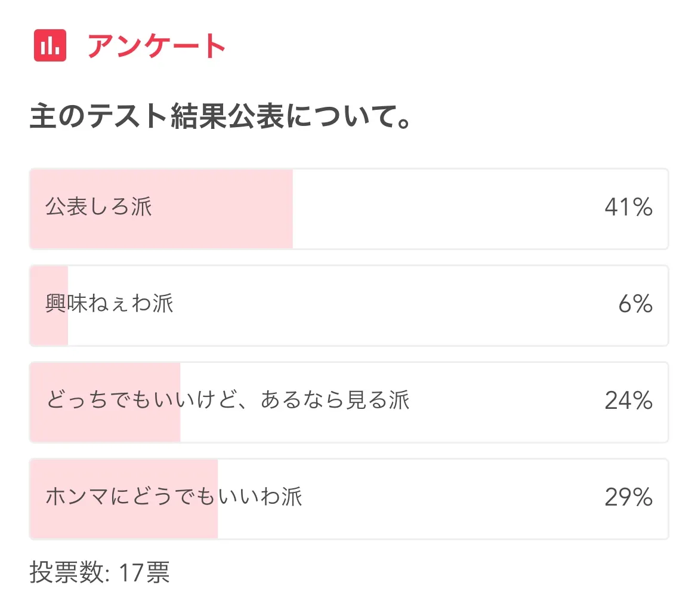Click the 29% result value
The height and width of the screenshot is (616, 698).
(x=629, y=497)
